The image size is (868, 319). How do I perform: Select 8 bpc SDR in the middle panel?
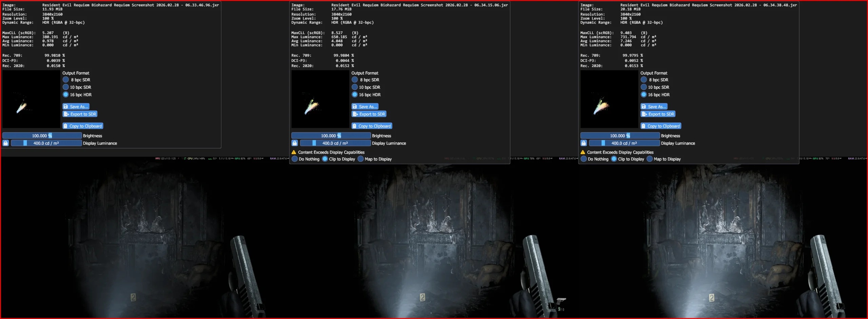click(355, 80)
